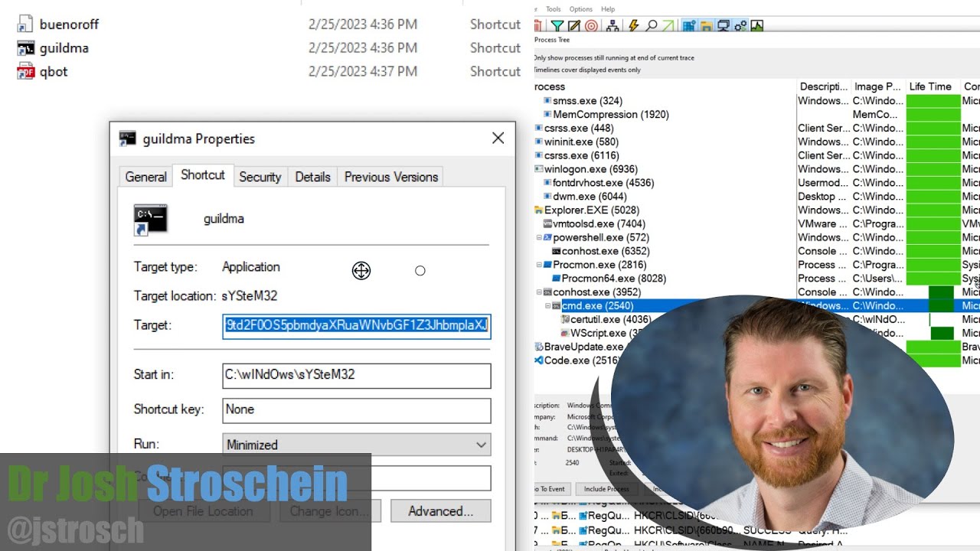
Task: Open the Filter funnel icon in Procmon toolbar
Action: pos(557,26)
